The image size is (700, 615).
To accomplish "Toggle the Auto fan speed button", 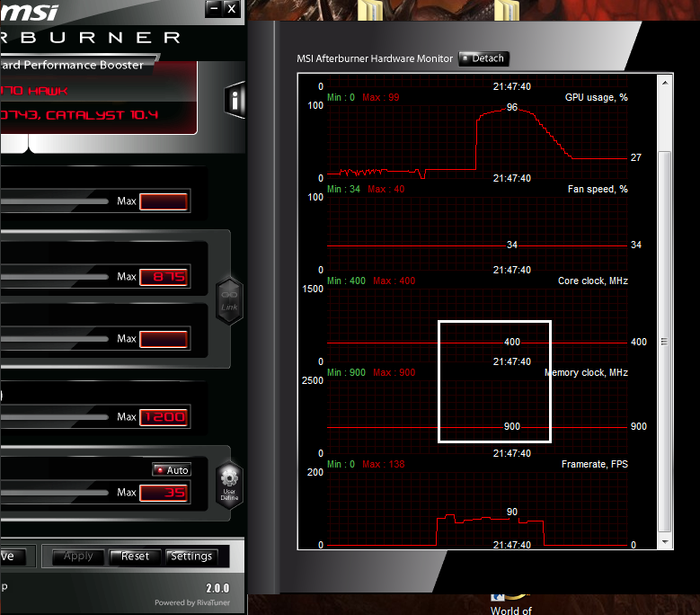I will tap(172, 470).
